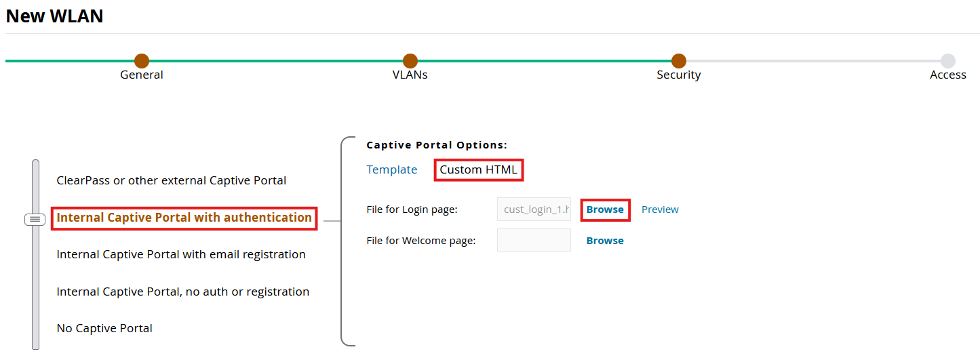The image size is (980, 360).
Task: Click the Welcome page file field
Action: pos(534,240)
